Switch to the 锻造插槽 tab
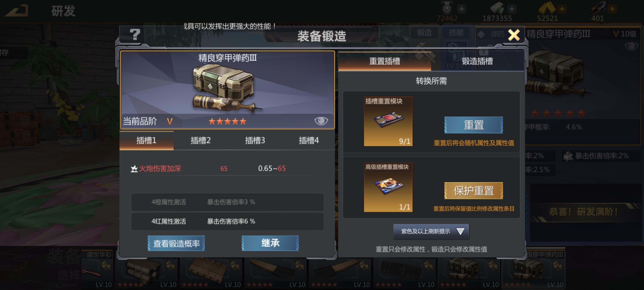 [x=477, y=61]
